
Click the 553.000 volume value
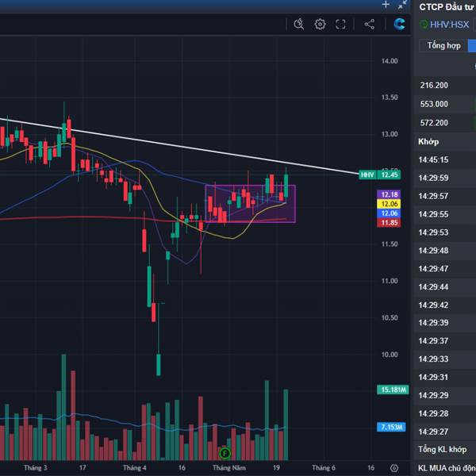click(x=434, y=104)
